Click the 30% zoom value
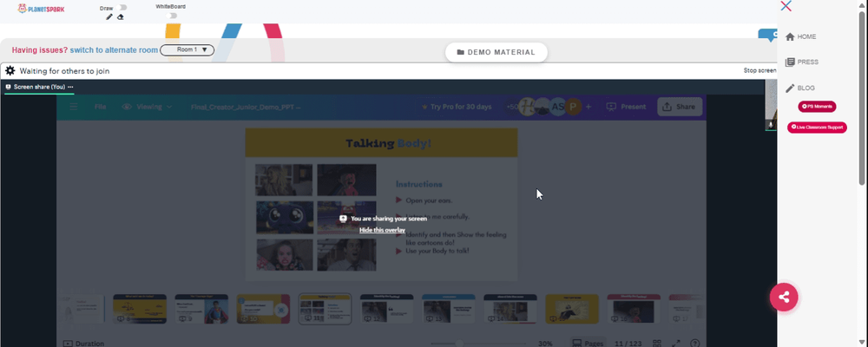 (x=545, y=344)
